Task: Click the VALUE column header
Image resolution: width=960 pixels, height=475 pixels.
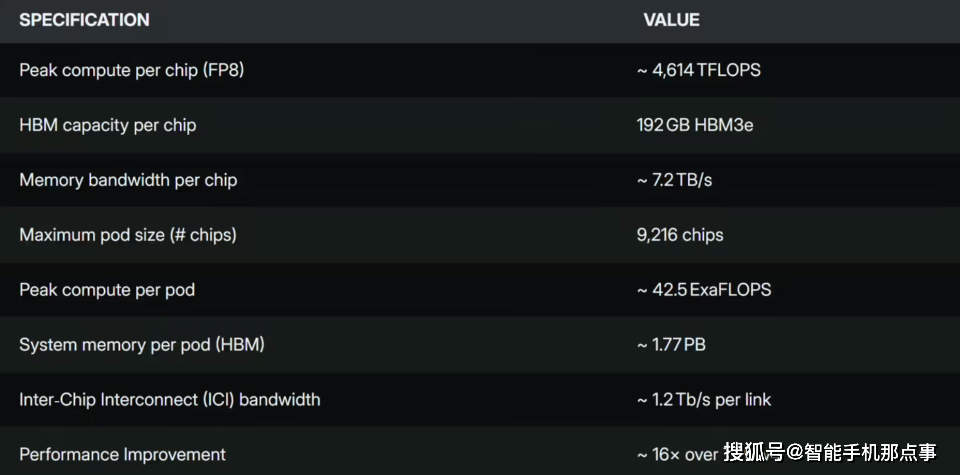Action: click(x=671, y=20)
